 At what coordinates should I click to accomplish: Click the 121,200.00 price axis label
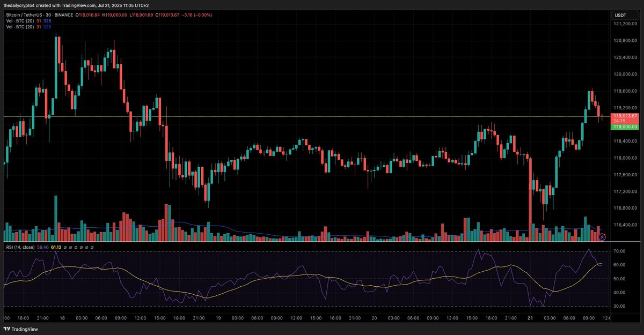[626, 24]
